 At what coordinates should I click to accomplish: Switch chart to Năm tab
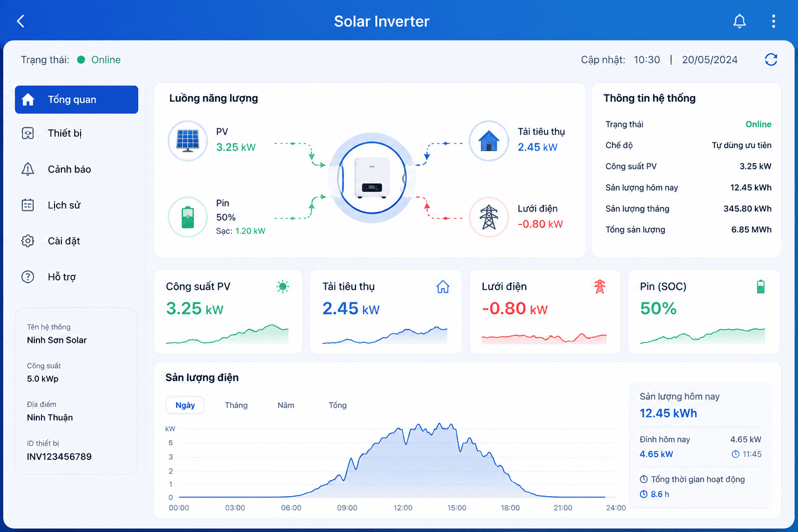coord(286,405)
